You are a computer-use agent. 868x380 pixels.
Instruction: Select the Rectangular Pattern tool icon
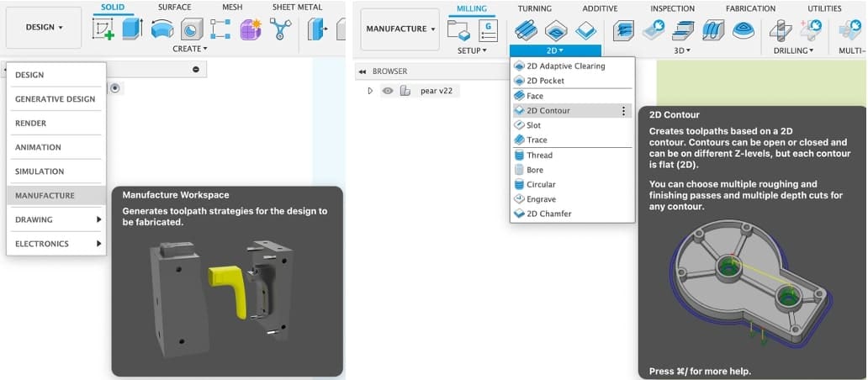220,29
